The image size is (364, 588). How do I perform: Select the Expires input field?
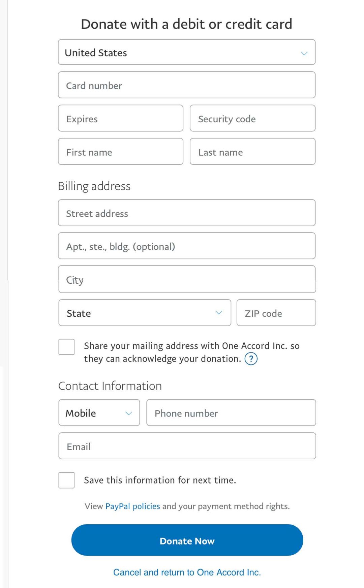(x=121, y=118)
